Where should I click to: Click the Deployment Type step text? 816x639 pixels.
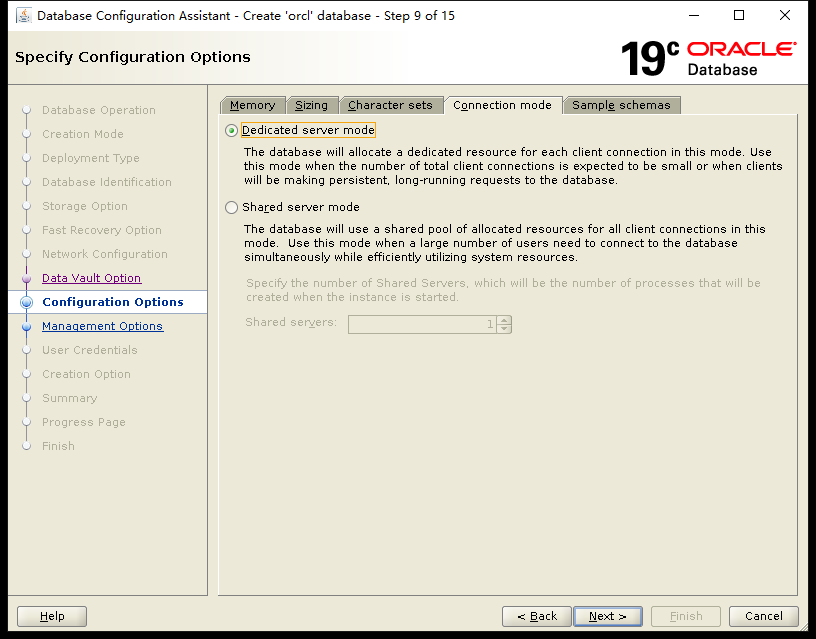[x=91, y=158]
